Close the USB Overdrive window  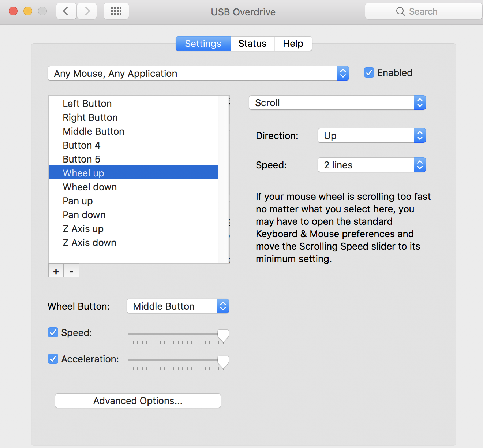[x=13, y=11]
